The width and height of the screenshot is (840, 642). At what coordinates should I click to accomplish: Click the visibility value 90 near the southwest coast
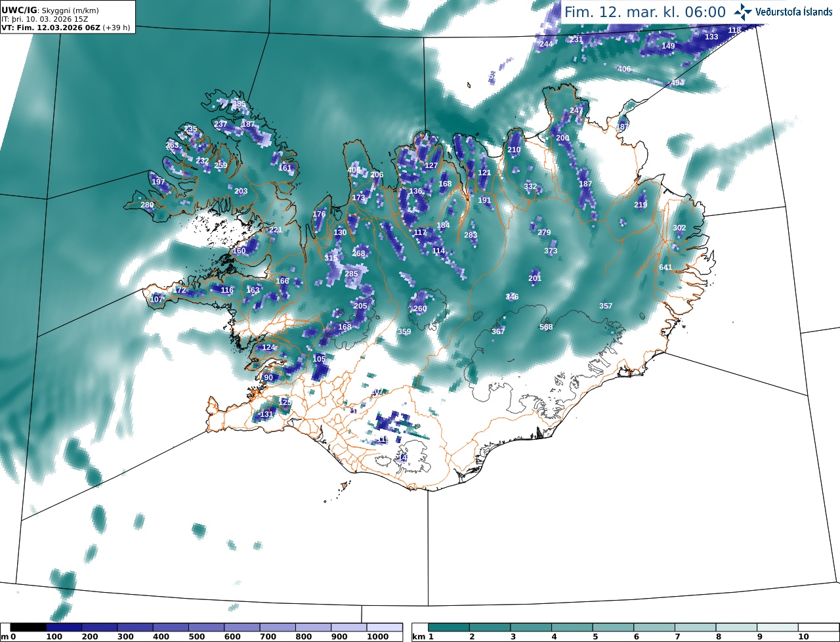coord(268,377)
